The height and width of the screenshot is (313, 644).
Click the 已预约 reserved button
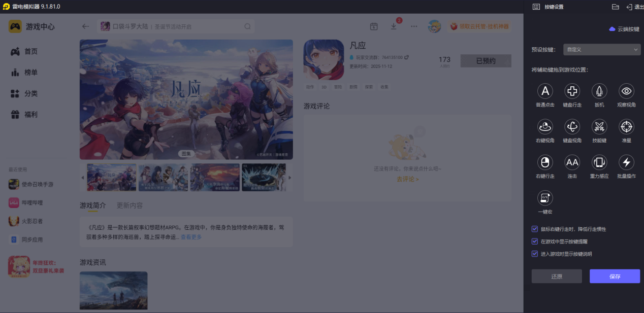486,61
